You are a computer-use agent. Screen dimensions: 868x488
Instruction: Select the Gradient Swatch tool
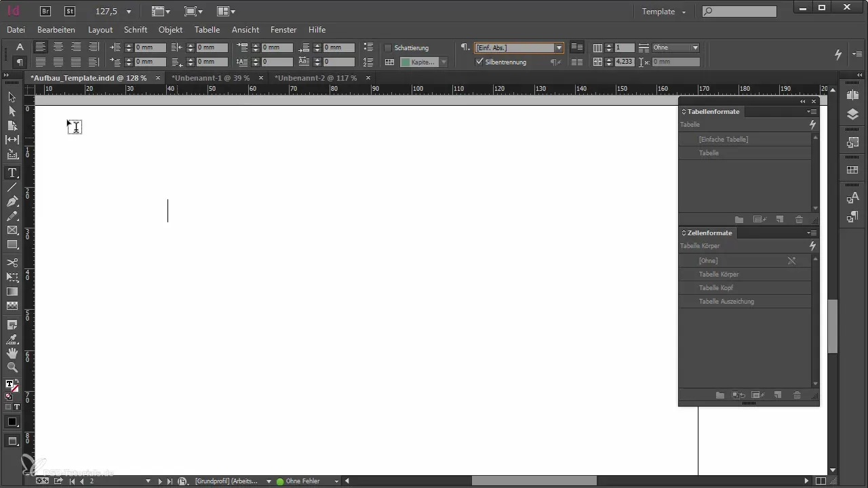click(x=12, y=291)
